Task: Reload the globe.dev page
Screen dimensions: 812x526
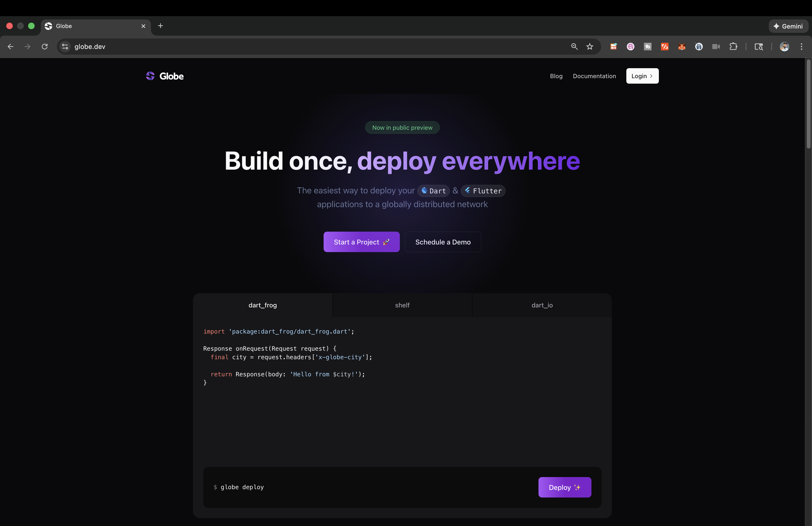Action: 45,47
